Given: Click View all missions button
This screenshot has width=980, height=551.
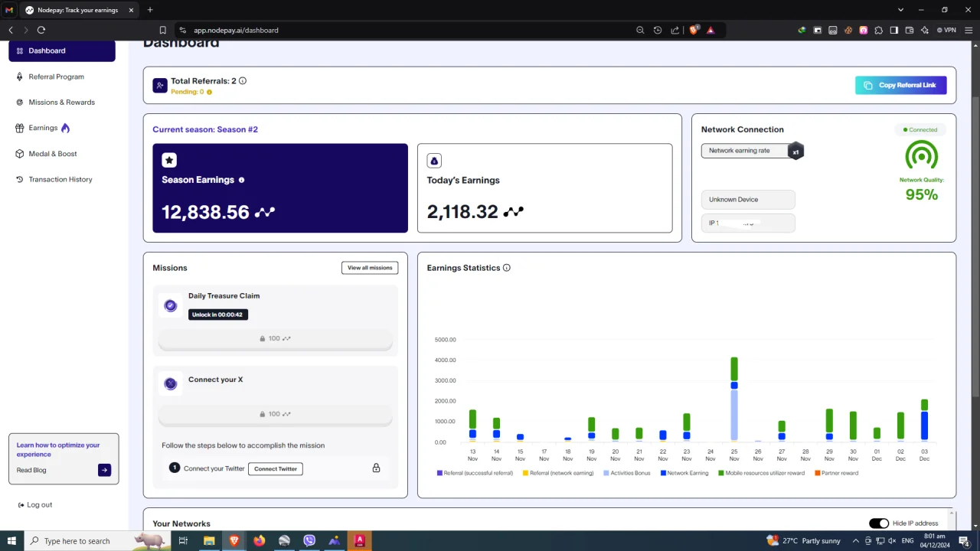Looking at the screenshot, I should pos(370,268).
